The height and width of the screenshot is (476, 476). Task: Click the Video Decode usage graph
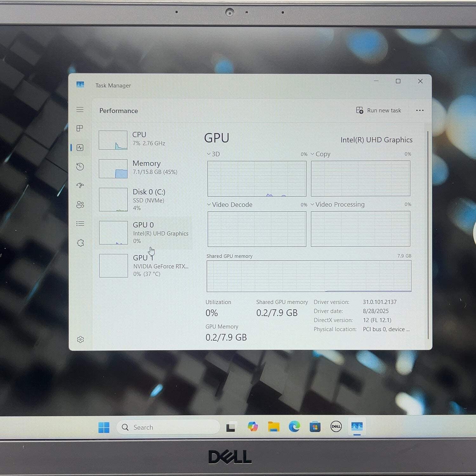257,229
